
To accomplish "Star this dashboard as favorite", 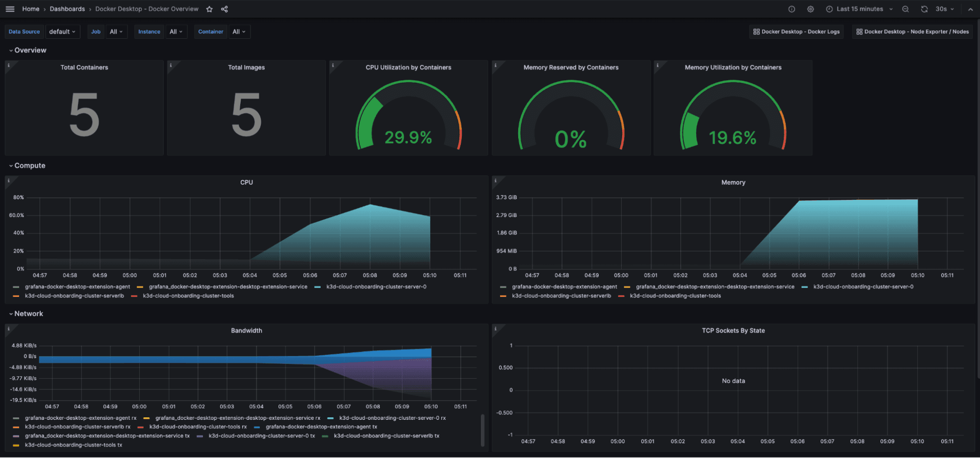I will pos(209,9).
